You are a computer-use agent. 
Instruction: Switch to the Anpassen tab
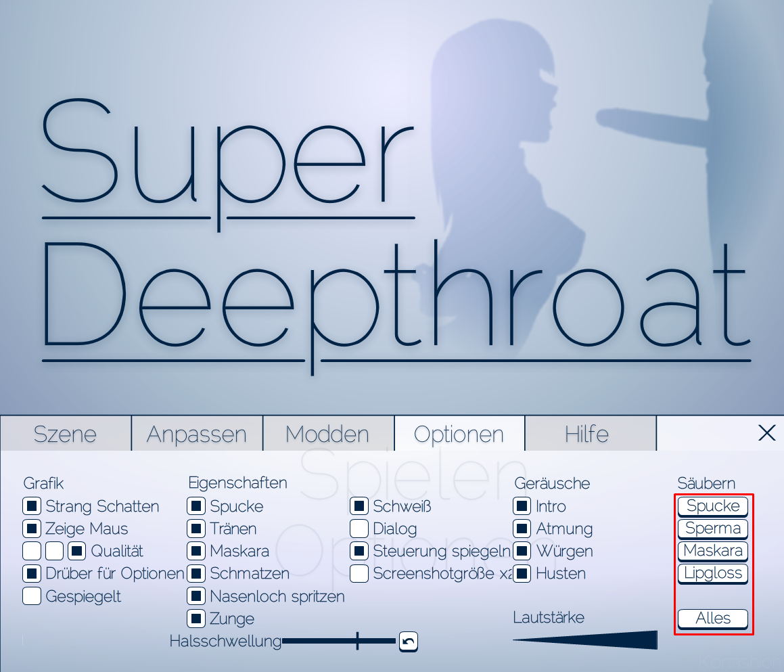197,434
